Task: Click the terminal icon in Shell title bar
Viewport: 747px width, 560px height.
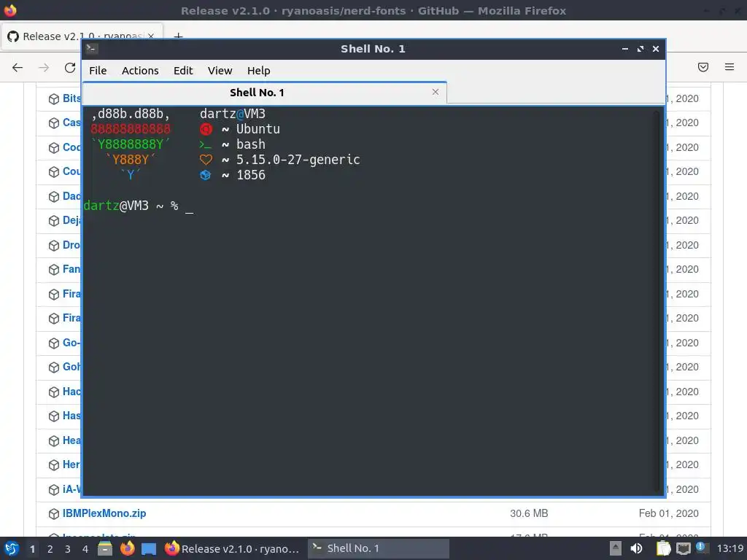Action: 91,48
